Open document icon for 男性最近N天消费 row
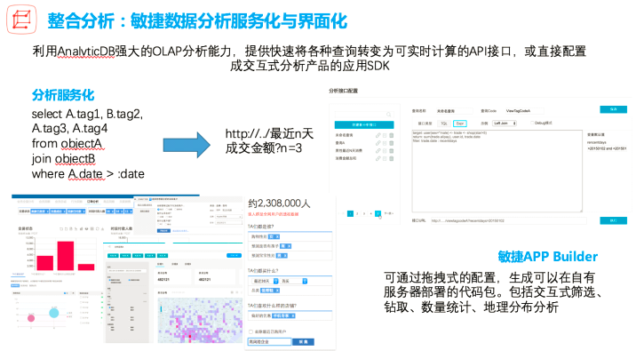Viewport: 644px width, 351px height. 385,150
